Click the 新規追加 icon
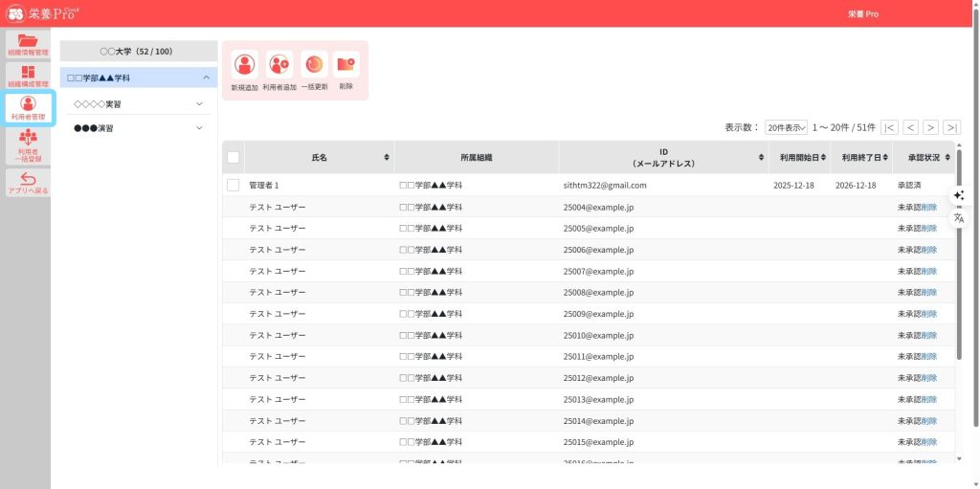The width and height of the screenshot is (980, 489). [x=245, y=66]
